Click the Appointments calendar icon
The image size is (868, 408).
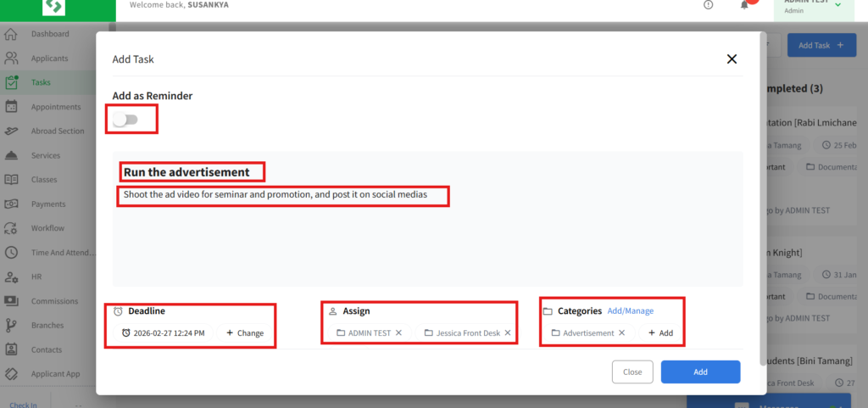pos(12,107)
